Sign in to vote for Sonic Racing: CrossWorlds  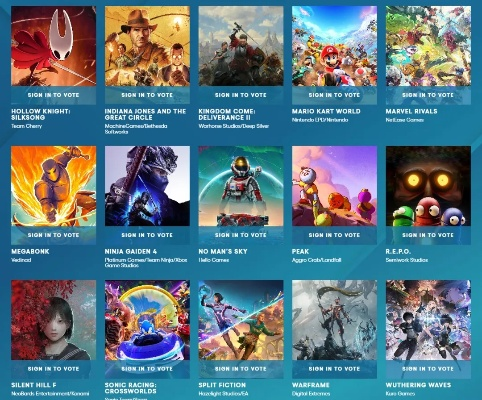(147, 369)
